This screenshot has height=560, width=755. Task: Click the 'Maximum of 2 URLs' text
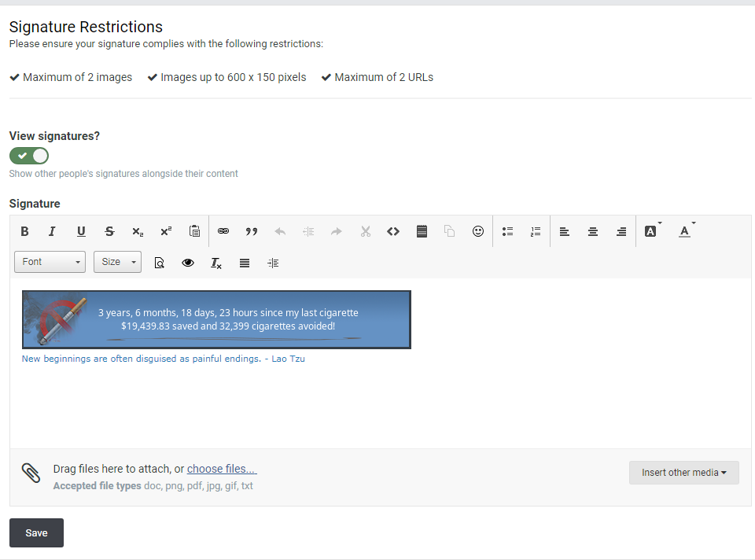tap(384, 78)
